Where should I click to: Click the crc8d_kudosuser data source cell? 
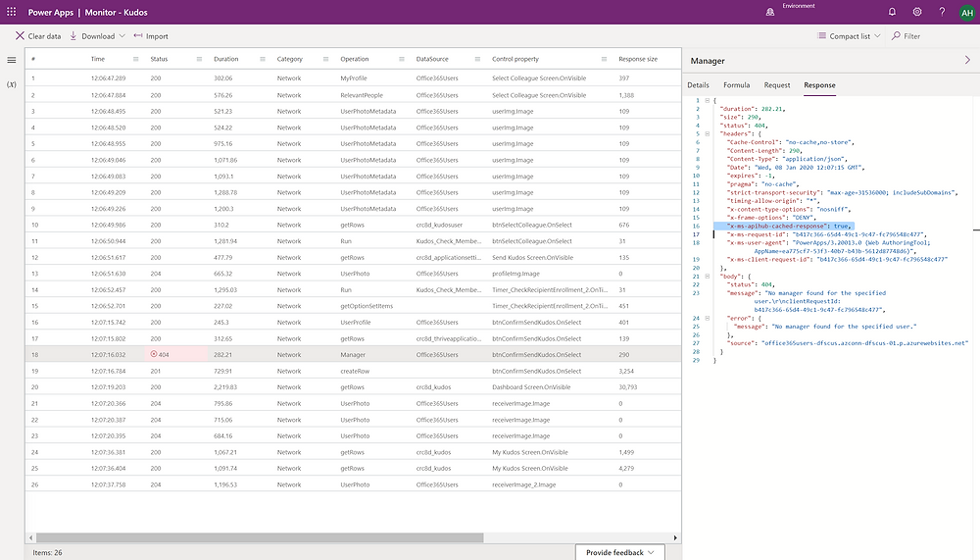click(439, 225)
